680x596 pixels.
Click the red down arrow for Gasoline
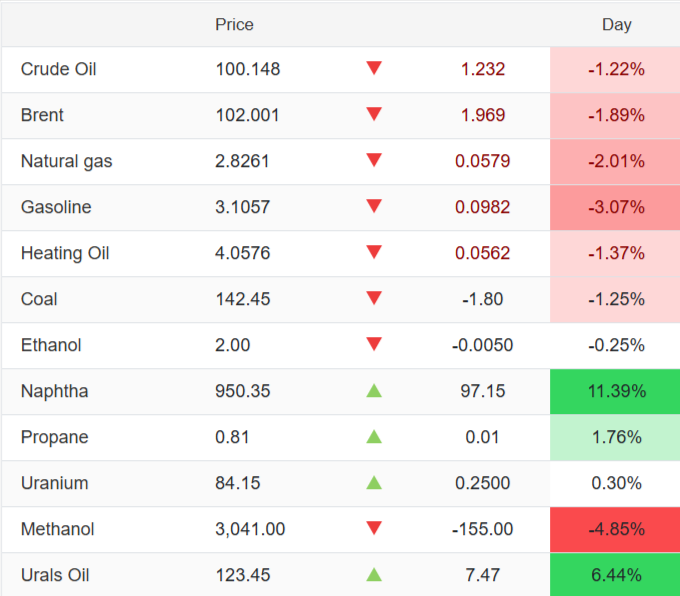pyautogui.click(x=374, y=207)
